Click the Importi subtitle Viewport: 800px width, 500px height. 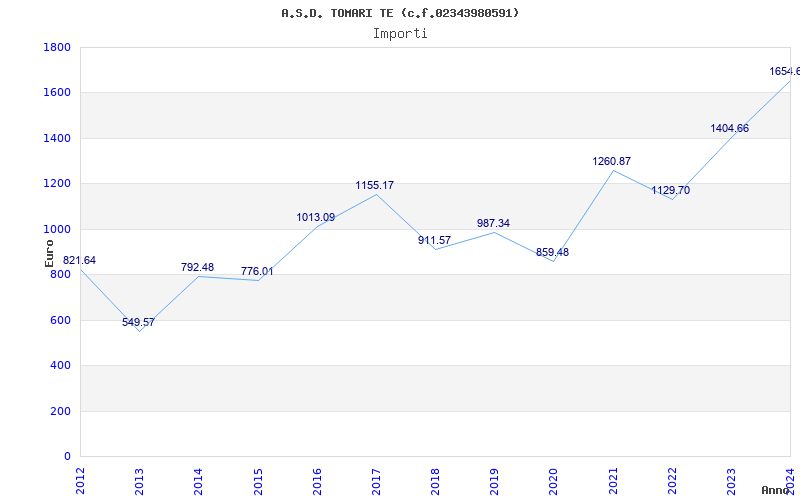400,33
